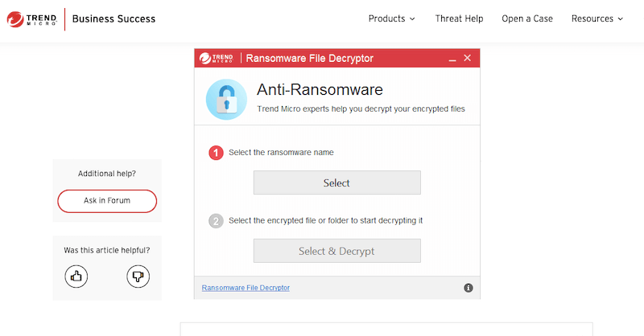The width and height of the screenshot is (644, 336).
Task: Minimize the Ransomware File Decryptor window
Action: (452, 59)
